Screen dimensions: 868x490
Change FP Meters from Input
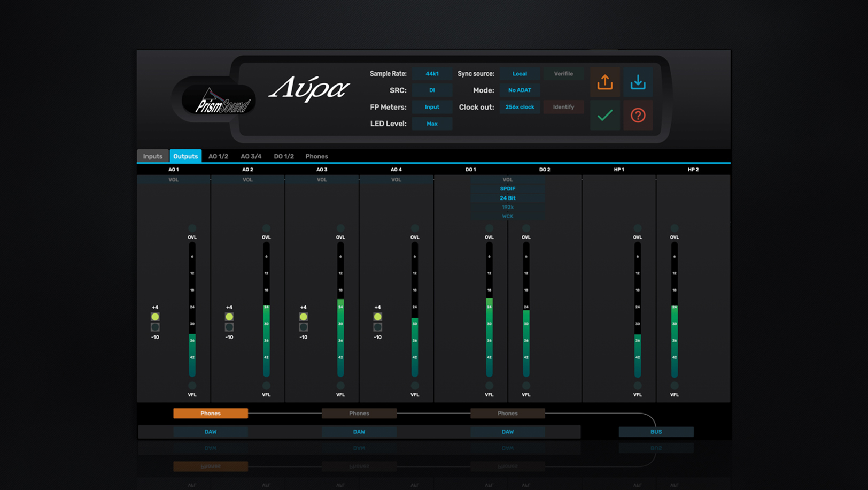[x=432, y=107]
